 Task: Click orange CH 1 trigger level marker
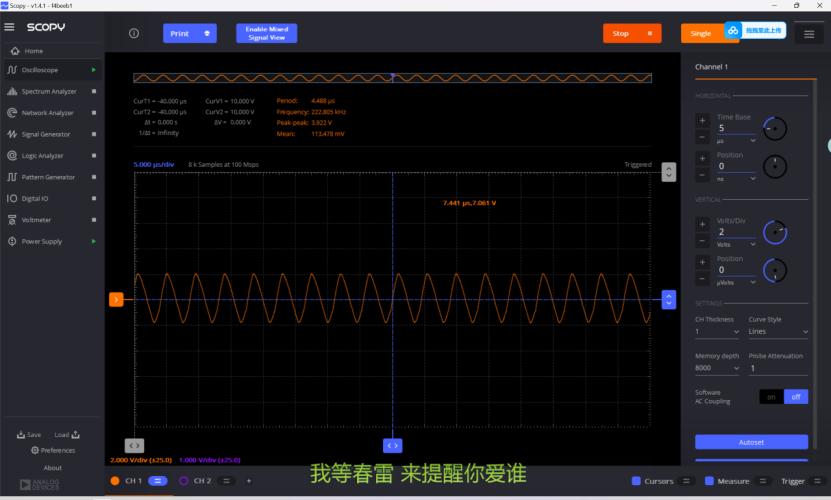click(x=116, y=300)
